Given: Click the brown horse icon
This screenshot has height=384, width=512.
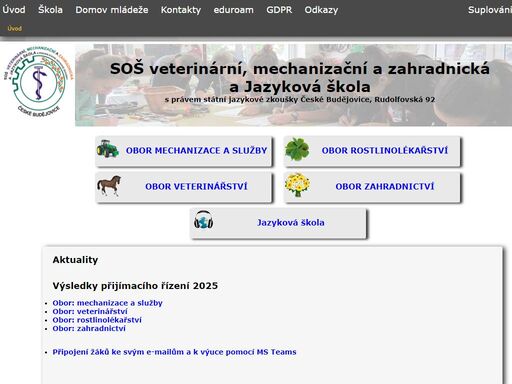Looking at the screenshot, I should point(109,186).
